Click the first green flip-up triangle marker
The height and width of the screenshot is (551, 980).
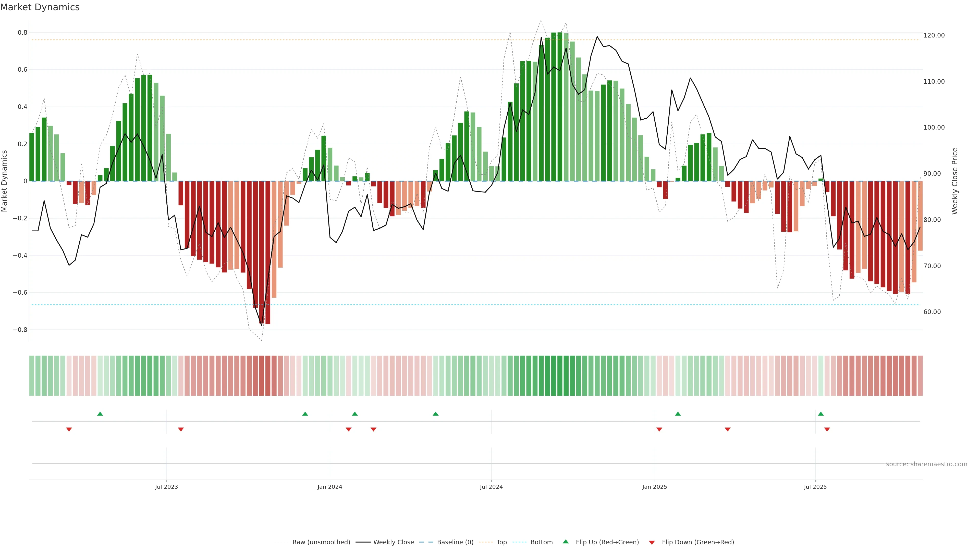(x=100, y=414)
